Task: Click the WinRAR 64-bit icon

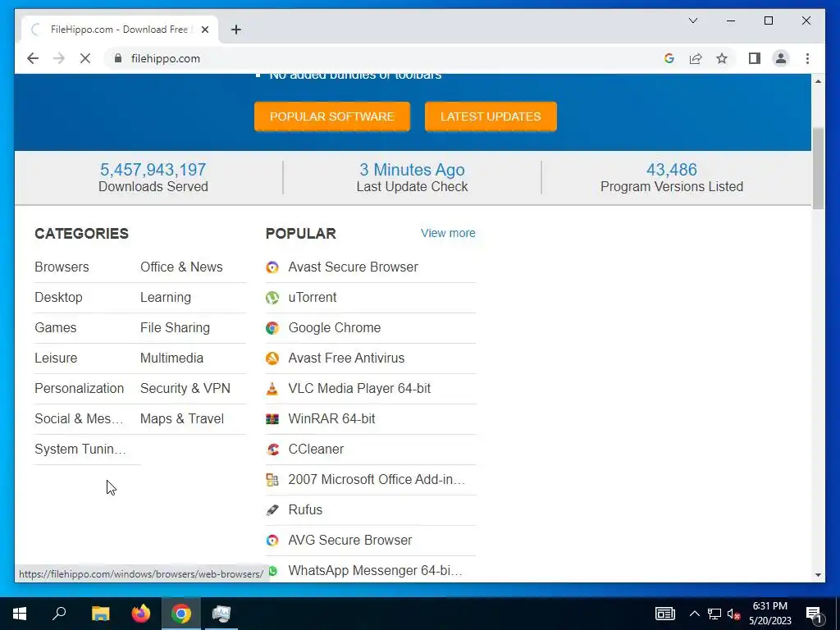Action: pyautogui.click(x=272, y=419)
